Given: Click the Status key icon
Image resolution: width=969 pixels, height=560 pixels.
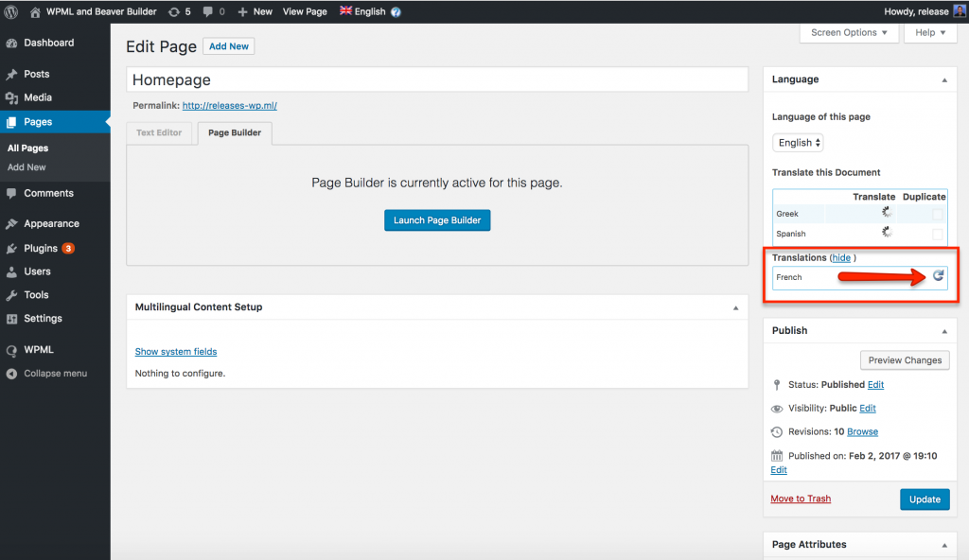Looking at the screenshot, I should click(x=777, y=385).
